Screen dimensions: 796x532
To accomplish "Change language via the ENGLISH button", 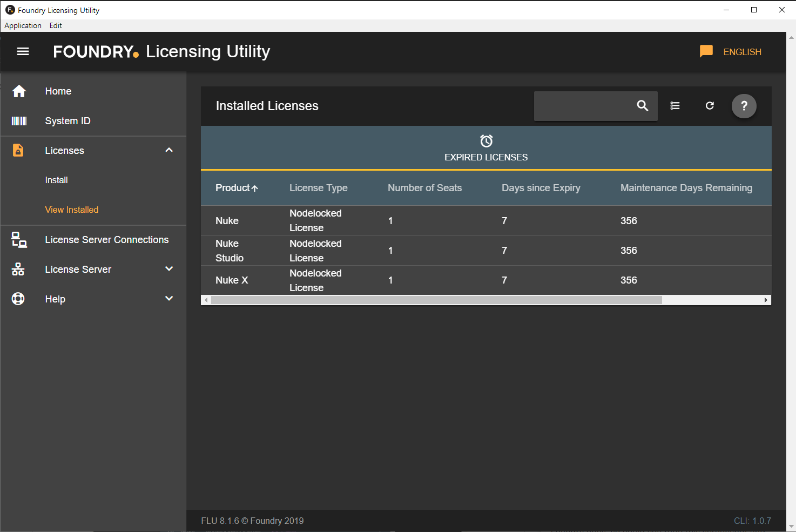I will (742, 52).
